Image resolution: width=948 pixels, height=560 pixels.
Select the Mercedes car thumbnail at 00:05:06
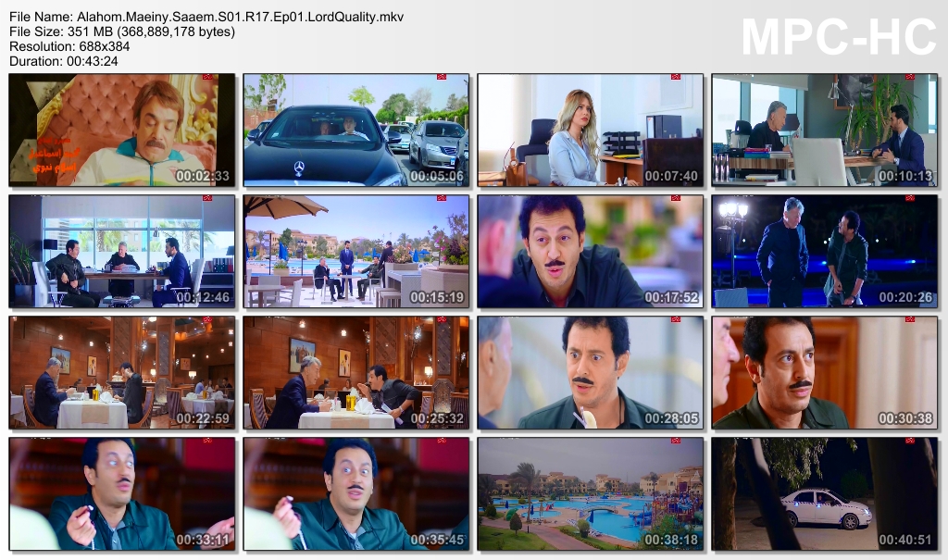356,130
